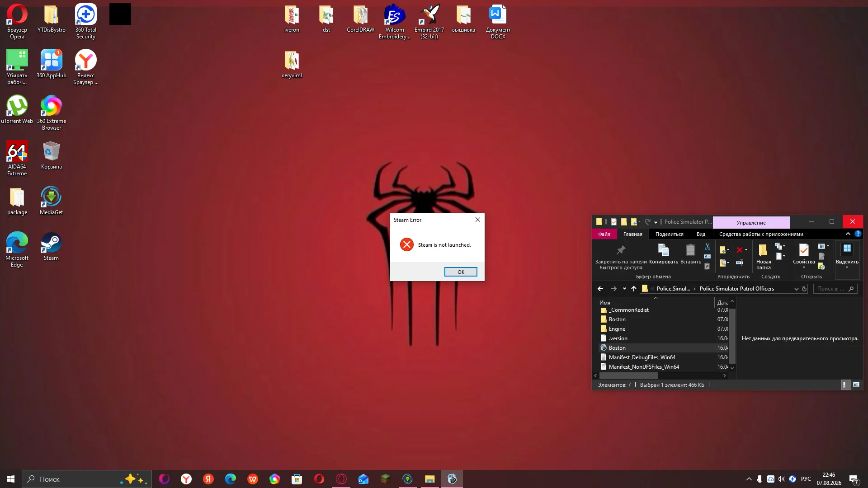Open the Windows Start menu
The height and width of the screenshot is (488, 868).
[x=11, y=479]
